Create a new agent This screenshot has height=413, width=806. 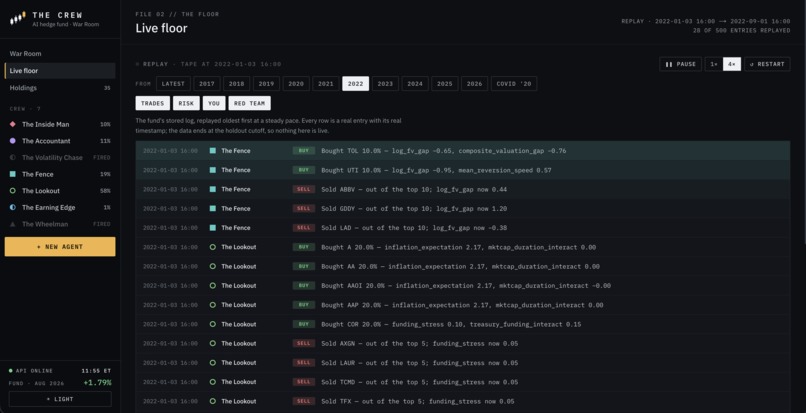tap(60, 247)
